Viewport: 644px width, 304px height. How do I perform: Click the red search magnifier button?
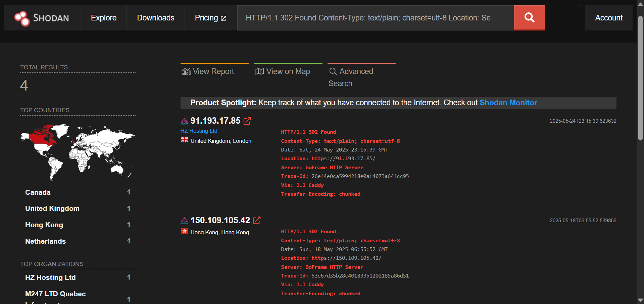pyautogui.click(x=529, y=18)
